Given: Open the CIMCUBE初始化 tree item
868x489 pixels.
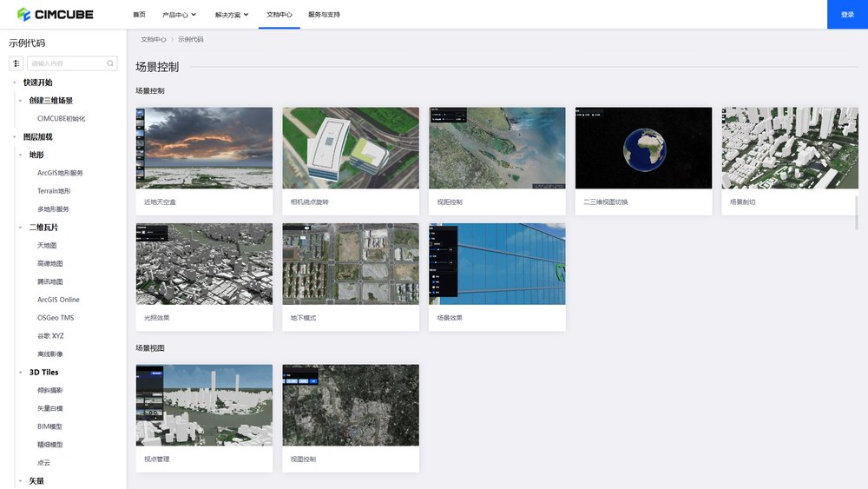Looking at the screenshot, I should click(61, 119).
